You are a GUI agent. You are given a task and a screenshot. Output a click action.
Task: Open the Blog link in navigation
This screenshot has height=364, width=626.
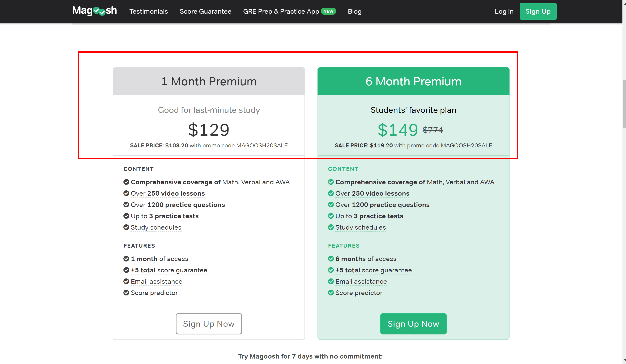point(354,11)
